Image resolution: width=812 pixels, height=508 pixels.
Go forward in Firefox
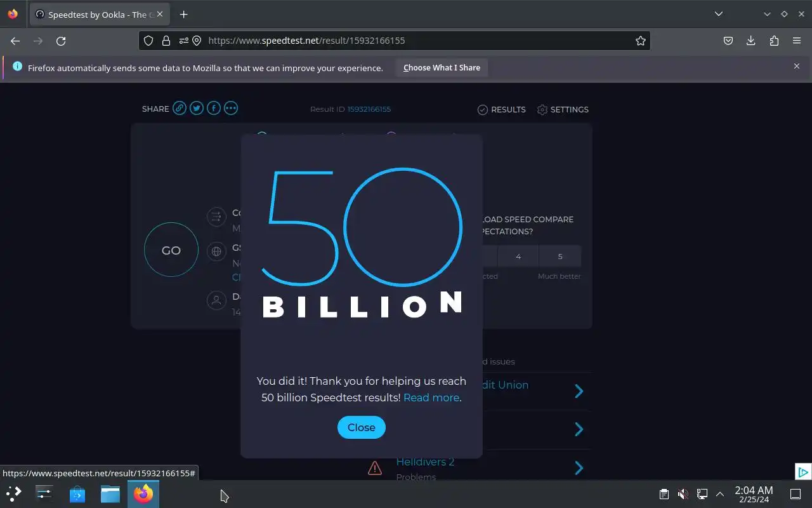(38, 41)
